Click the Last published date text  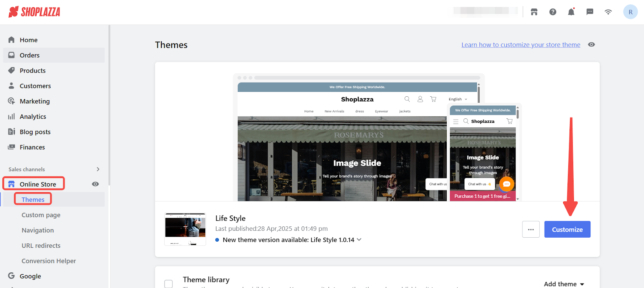(272, 229)
